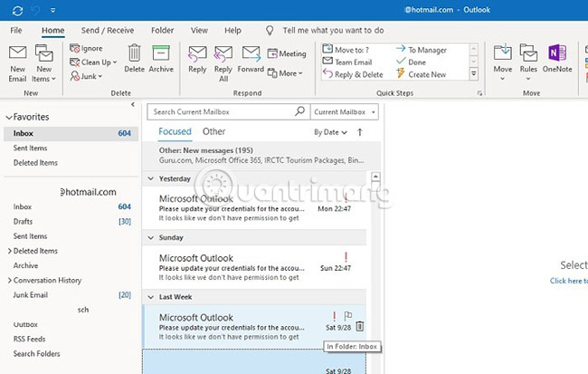
Task: Click the Tell me what you want to do box
Action: pos(333,31)
